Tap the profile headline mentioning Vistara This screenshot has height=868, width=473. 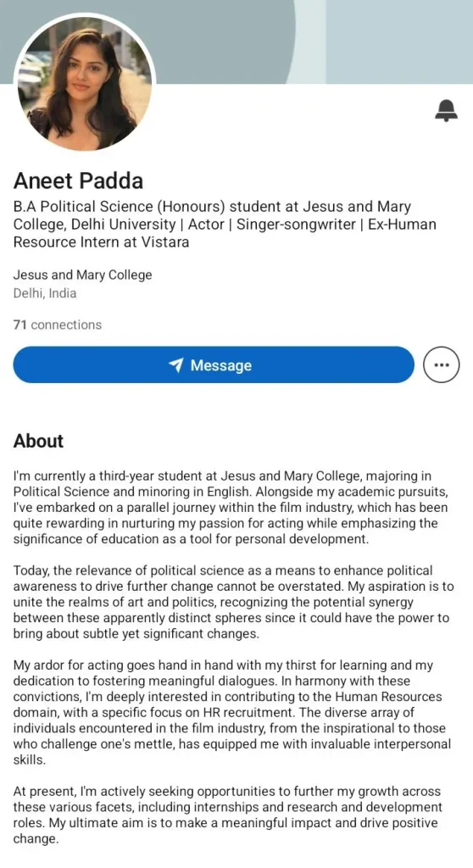pyautogui.click(x=225, y=224)
